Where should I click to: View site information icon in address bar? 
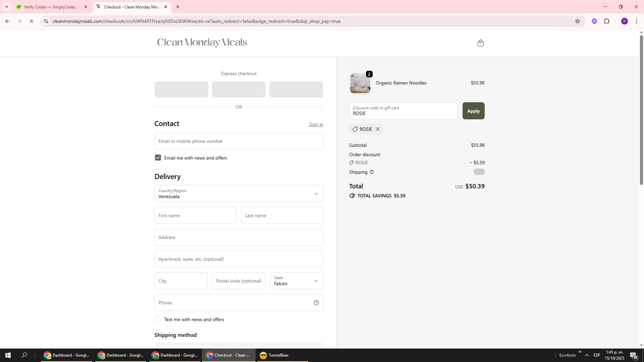[46, 21]
